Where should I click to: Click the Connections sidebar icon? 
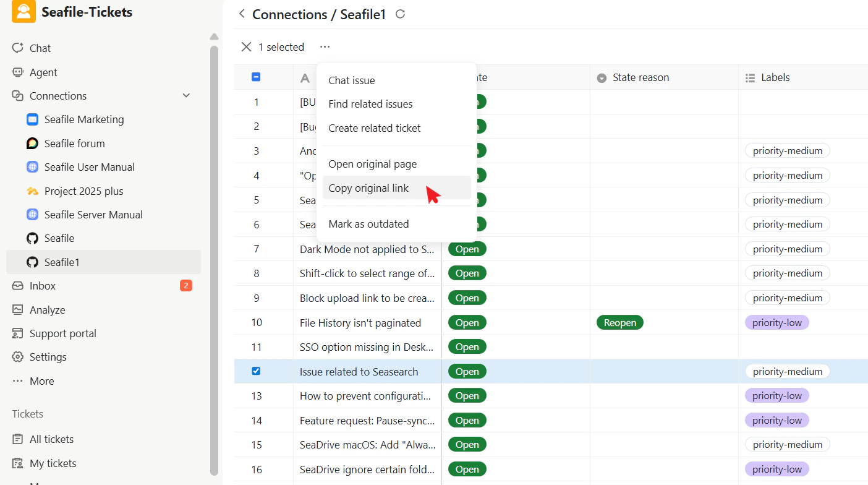[x=17, y=96]
